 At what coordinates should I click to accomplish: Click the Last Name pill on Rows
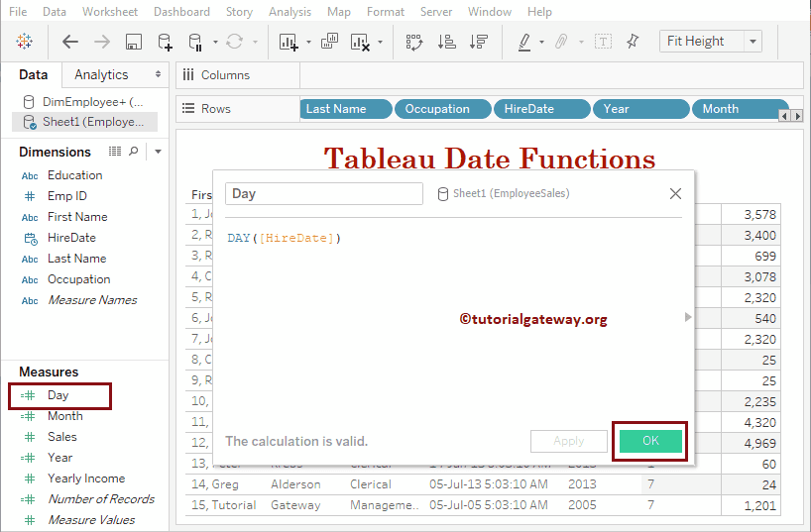tap(345, 109)
